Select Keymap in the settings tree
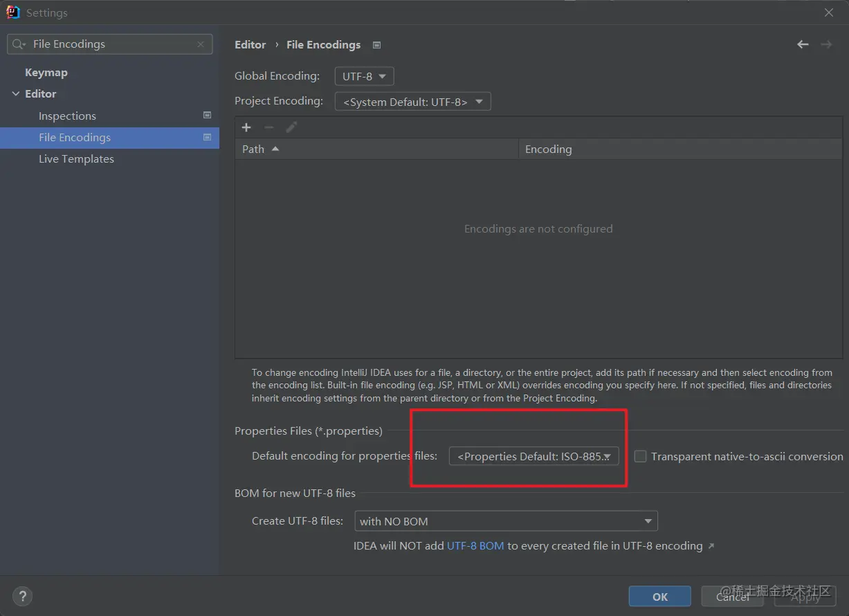 [46, 72]
